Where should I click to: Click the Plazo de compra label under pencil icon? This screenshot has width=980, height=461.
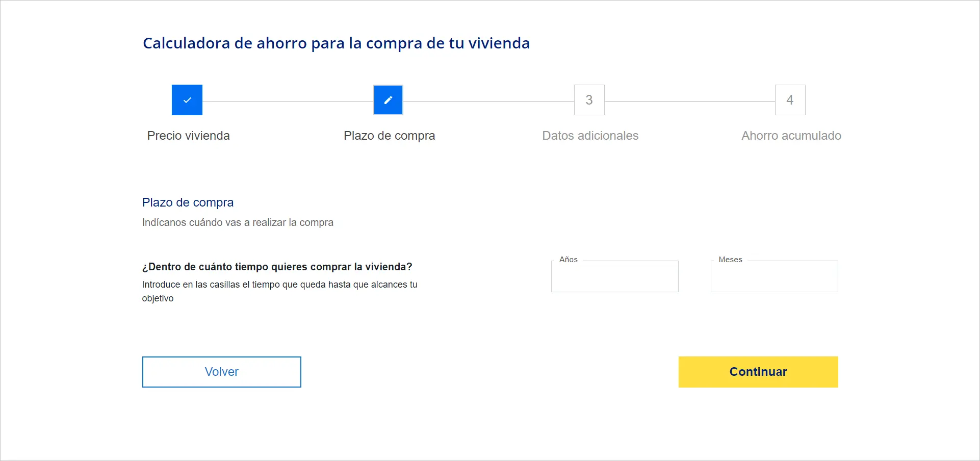[x=389, y=136]
